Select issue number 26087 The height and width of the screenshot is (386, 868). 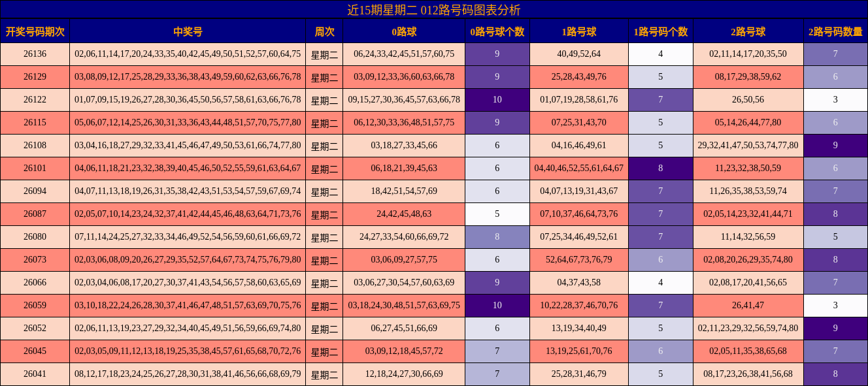click(x=35, y=214)
